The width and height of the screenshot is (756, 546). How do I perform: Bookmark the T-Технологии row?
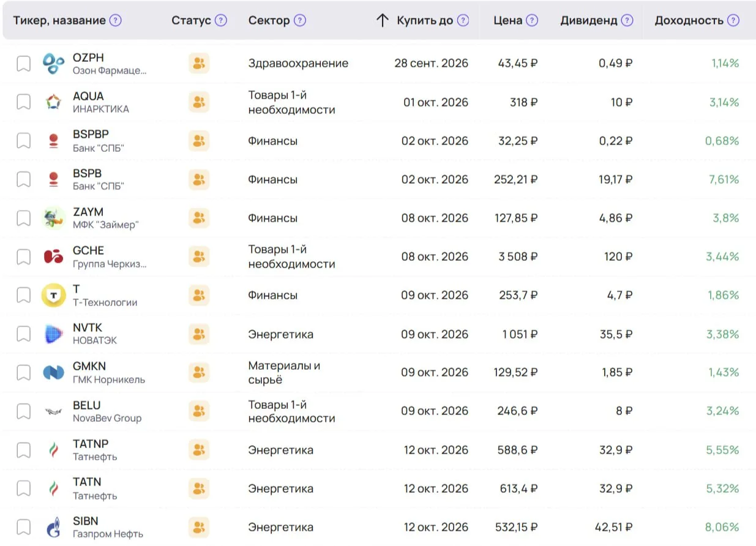pyautogui.click(x=23, y=296)
